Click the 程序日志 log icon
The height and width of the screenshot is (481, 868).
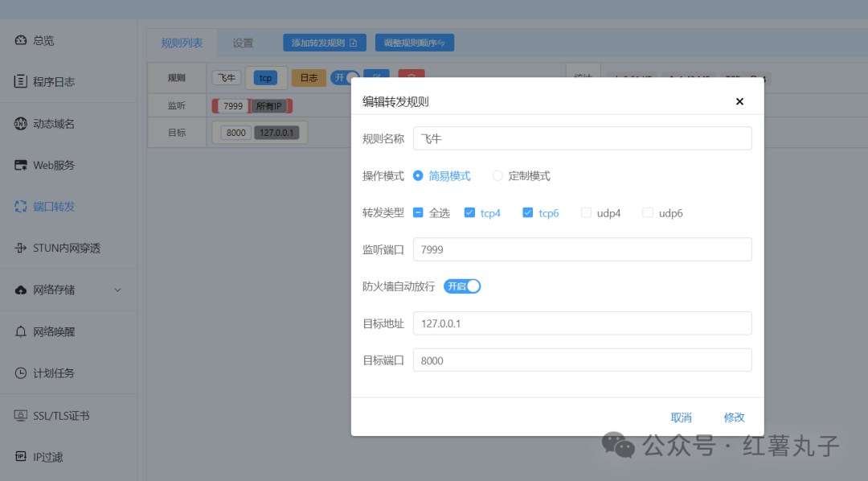(x=20, y=81)
